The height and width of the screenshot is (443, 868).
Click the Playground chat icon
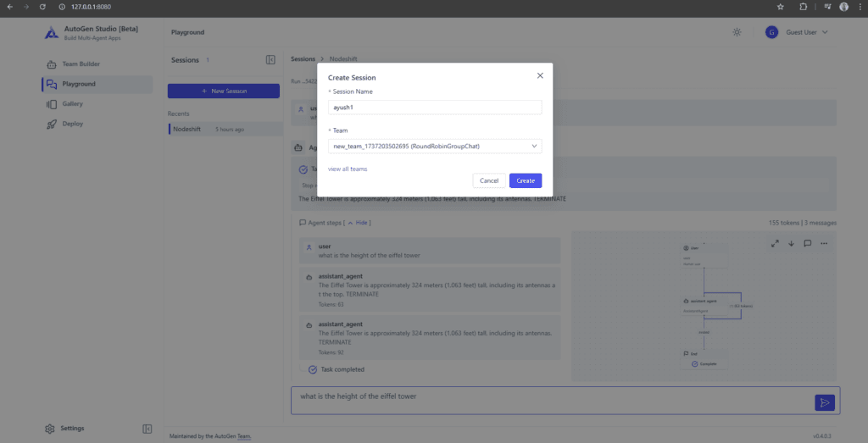click(52, 84)
